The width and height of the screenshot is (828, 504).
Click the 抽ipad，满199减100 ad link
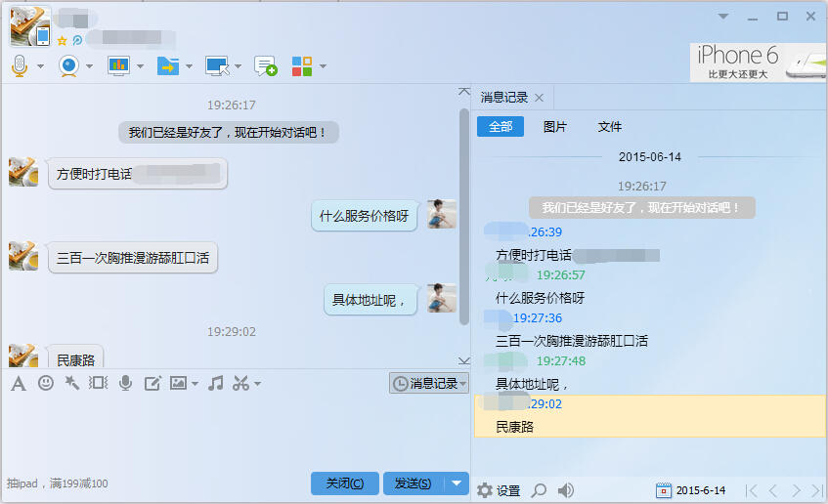tap(57, 483)
